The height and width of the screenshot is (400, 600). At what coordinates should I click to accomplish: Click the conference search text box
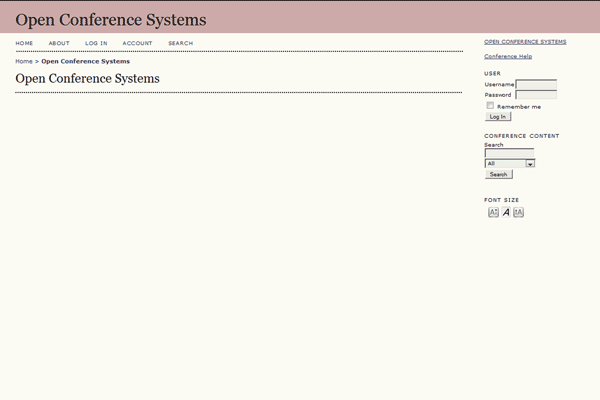click(509, 153)
